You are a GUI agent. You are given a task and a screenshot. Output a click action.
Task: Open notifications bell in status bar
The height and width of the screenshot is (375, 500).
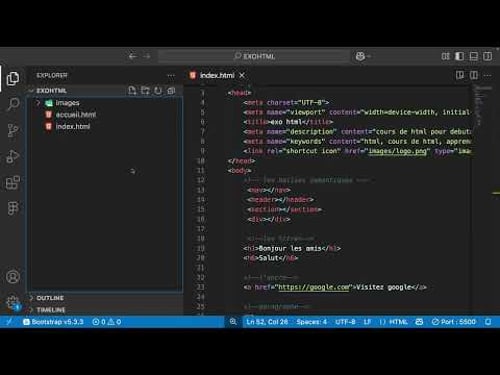coord(488,322)
